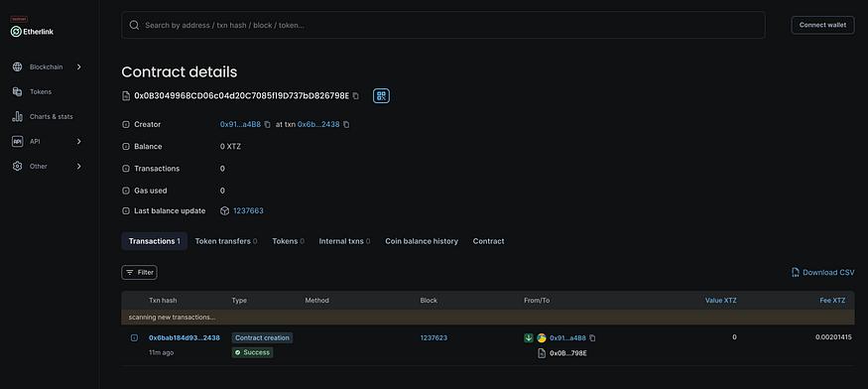Viewport: 868px width, 389px height.
Task: Click the Tokens coin icon
Action: 17,92
